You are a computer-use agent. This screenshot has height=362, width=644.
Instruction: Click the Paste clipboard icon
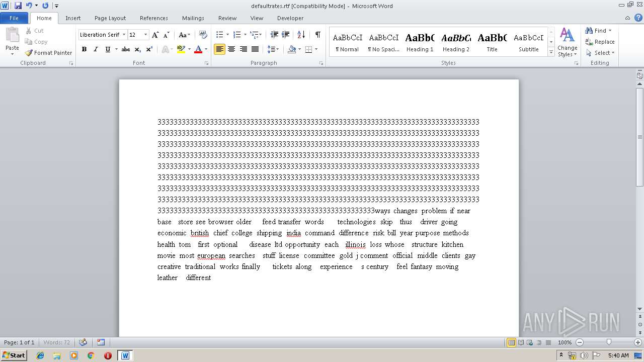(x=12, y=35)
